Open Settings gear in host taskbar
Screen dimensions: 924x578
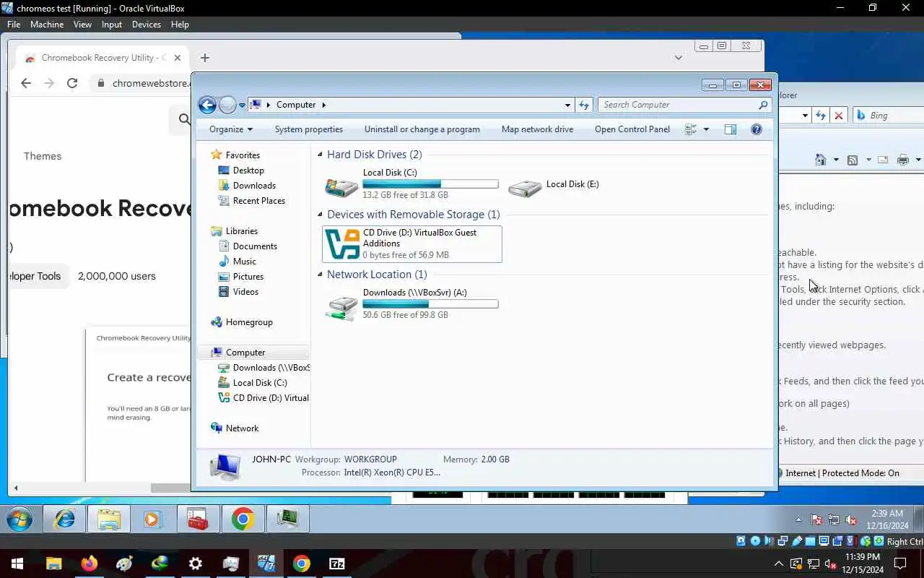[196, 564]
